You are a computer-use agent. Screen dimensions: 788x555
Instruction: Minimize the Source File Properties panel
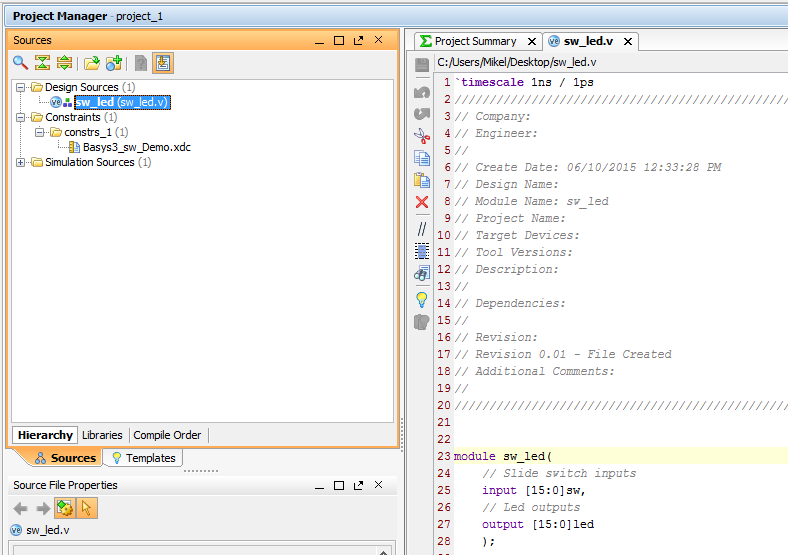click(x=319, y=486)
